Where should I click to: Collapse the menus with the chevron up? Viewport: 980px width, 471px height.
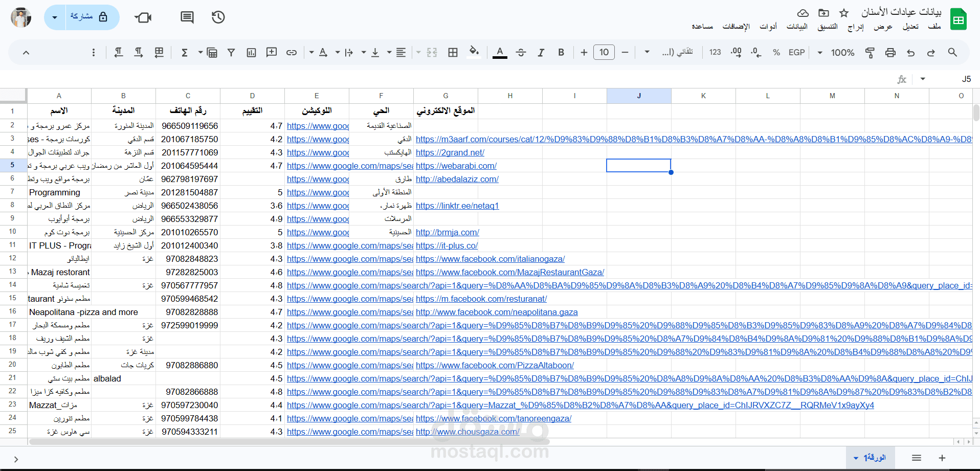[x=26, y=52]
